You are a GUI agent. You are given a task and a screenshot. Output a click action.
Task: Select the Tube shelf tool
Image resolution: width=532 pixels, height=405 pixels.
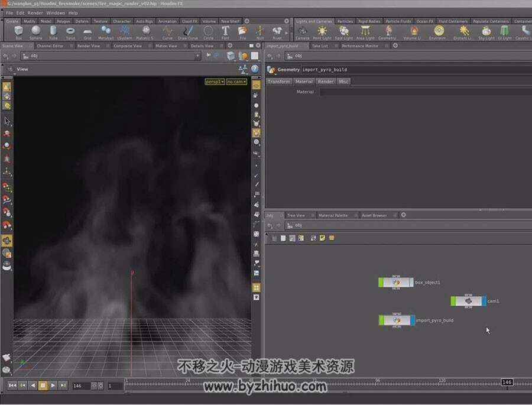[x=53, y=33]
